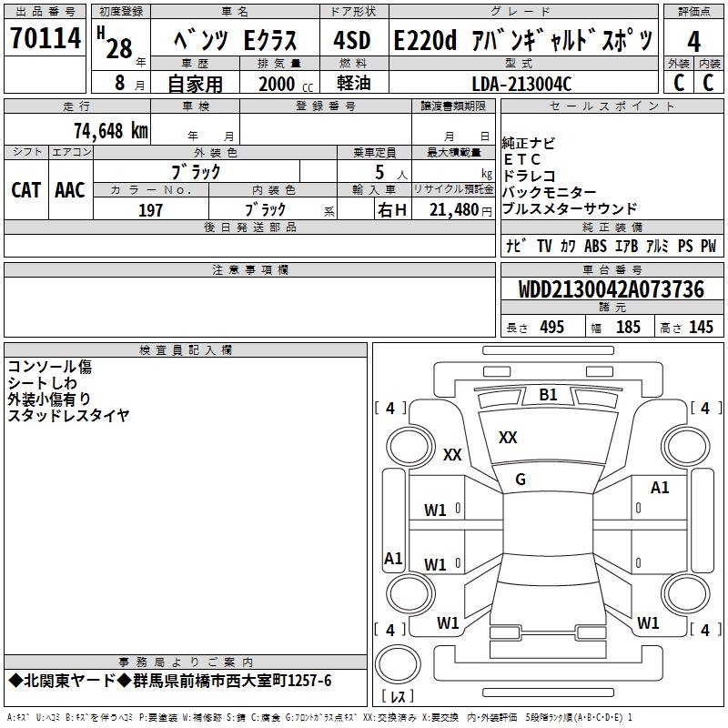Select the yard address 群馬県前橋市西大室町1257-6
The image size is (728, 728).
(232, 681)
